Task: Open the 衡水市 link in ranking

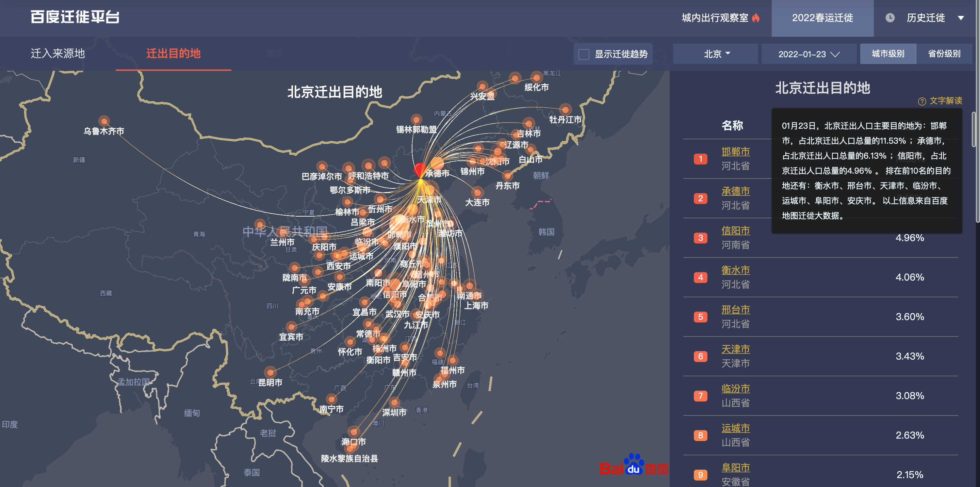Action: 735,270
